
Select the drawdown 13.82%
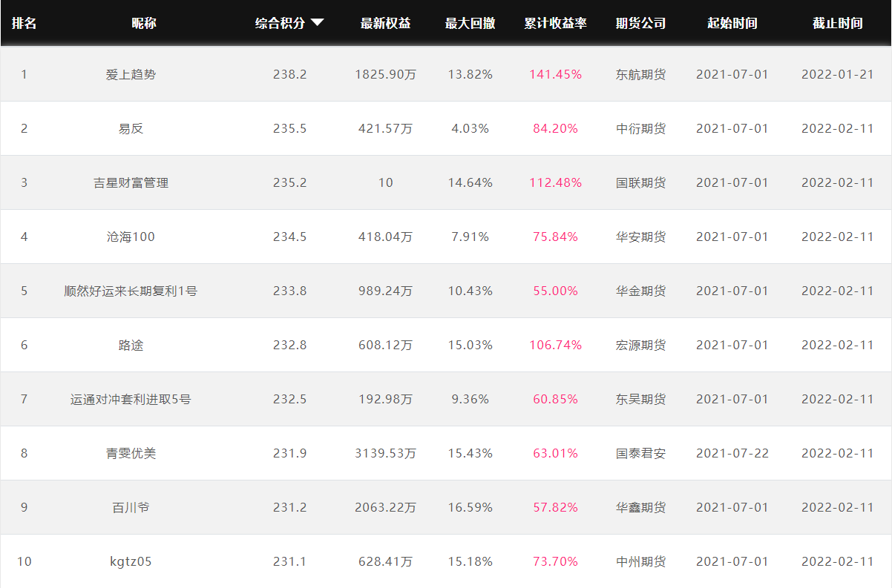tap(470, 74)
